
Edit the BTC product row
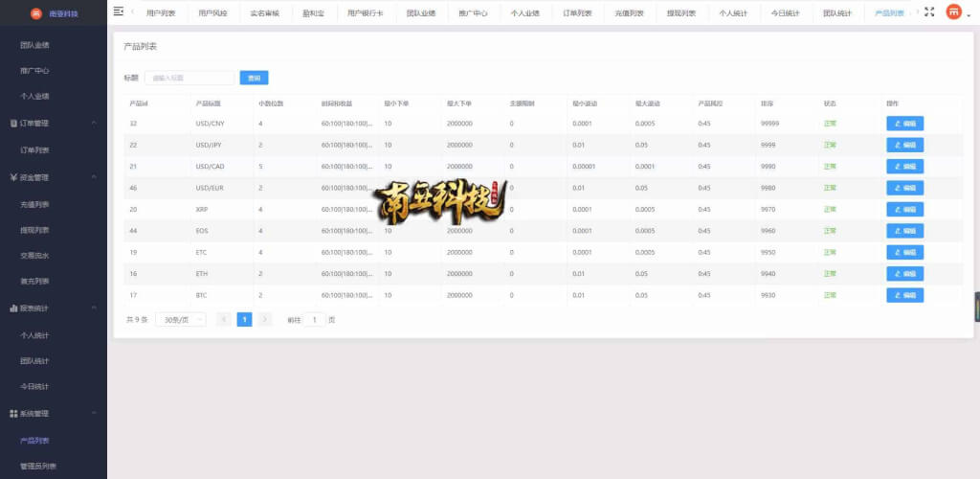(904, 295)
